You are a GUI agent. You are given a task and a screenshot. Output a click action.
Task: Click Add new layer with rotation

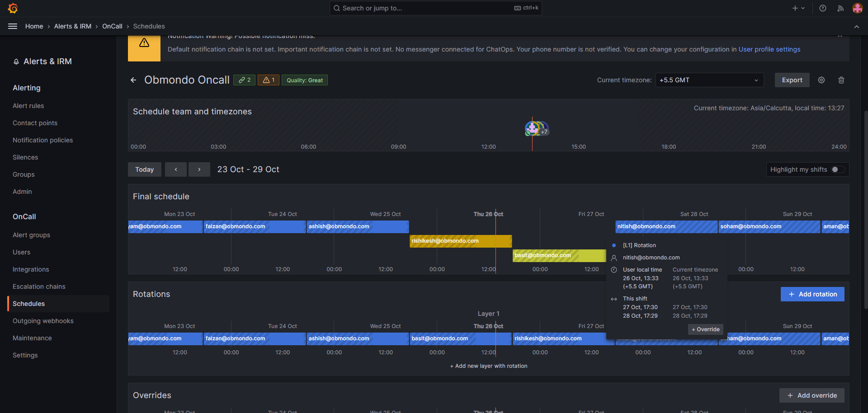pyautogui.click(x=489, y=366)
